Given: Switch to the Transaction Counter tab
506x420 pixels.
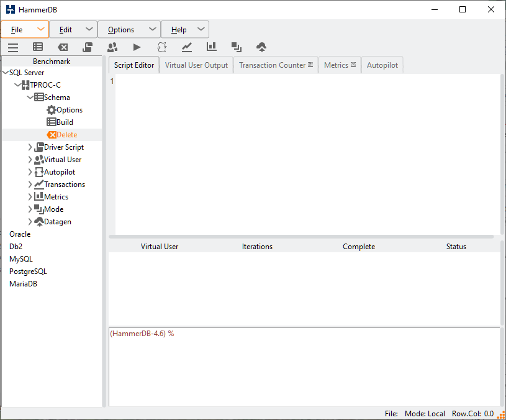Looking at the screenshot, I should [x=276, y=65].
